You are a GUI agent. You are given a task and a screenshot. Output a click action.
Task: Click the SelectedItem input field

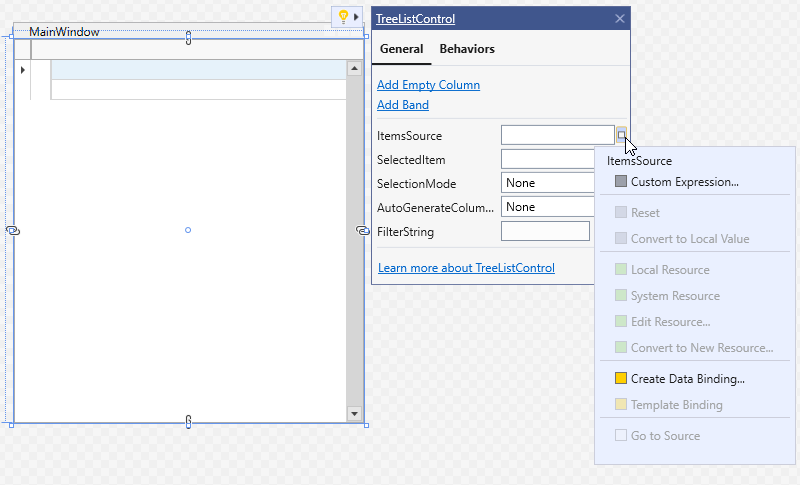click(x=548, y=159)
